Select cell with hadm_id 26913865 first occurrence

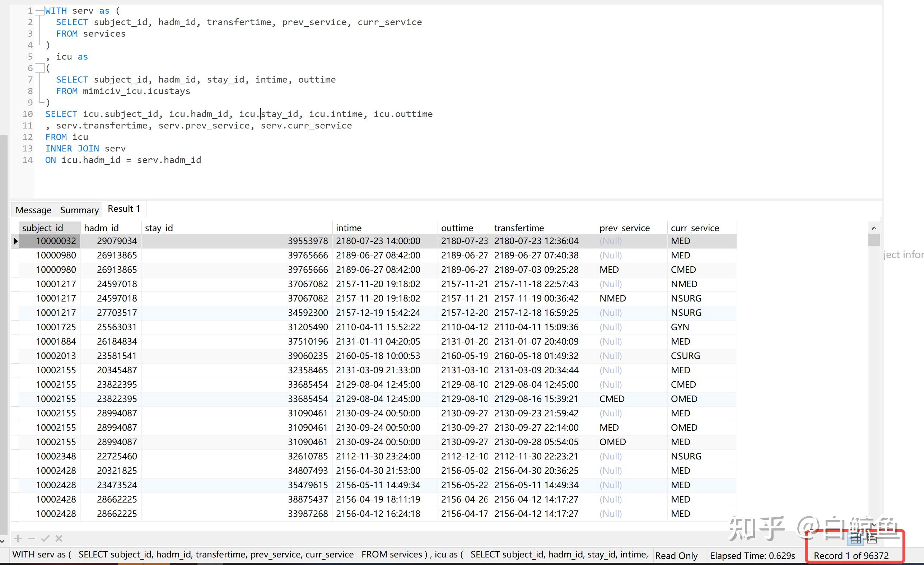pyautogui.click(x=117, y=255)
